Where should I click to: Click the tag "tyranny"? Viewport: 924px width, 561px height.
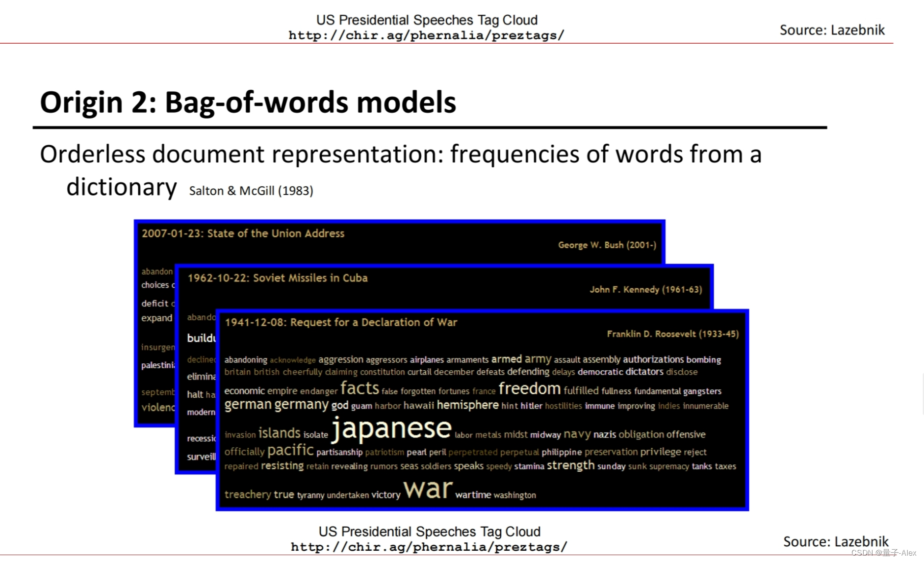tap(310, 495)
